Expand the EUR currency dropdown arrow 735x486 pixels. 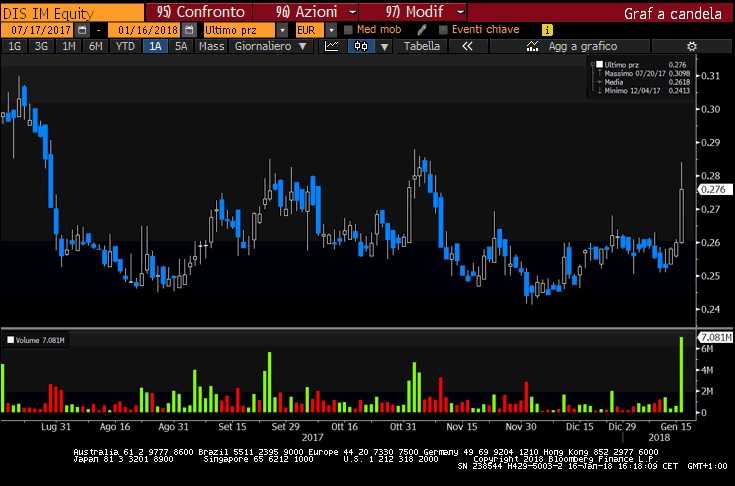point(331,30)
